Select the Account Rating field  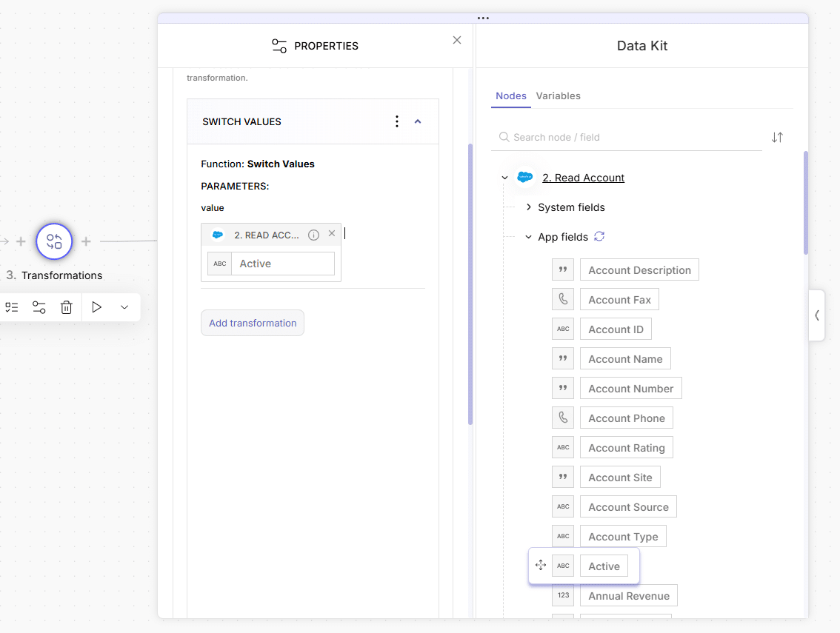click(626, 448)
